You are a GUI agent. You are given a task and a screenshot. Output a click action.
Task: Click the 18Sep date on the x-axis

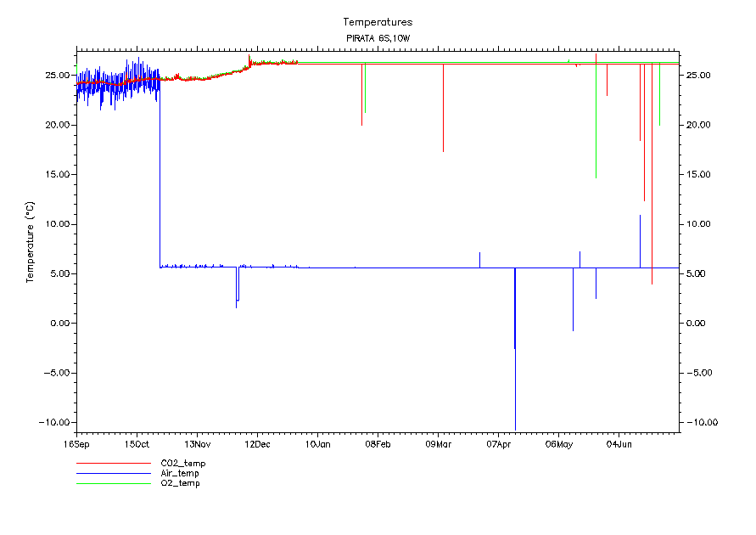76,444
